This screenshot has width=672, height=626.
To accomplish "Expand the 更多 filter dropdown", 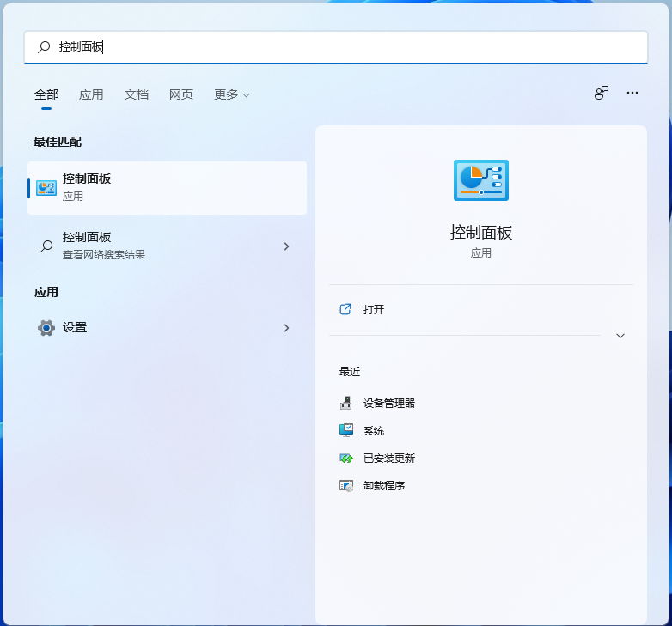I will (231, 94).
